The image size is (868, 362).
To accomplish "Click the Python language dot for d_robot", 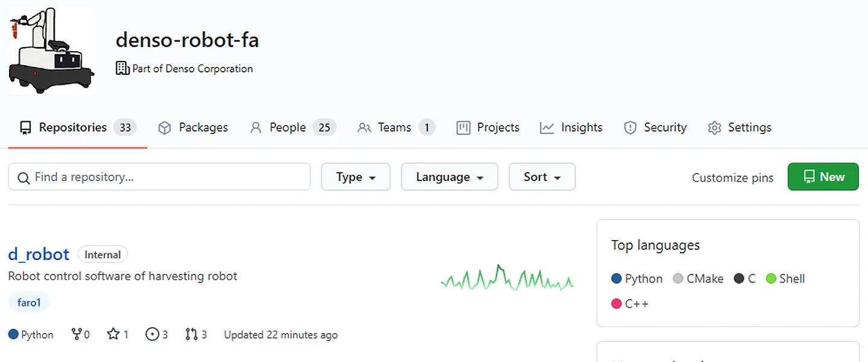I will [x=14, y=334].
